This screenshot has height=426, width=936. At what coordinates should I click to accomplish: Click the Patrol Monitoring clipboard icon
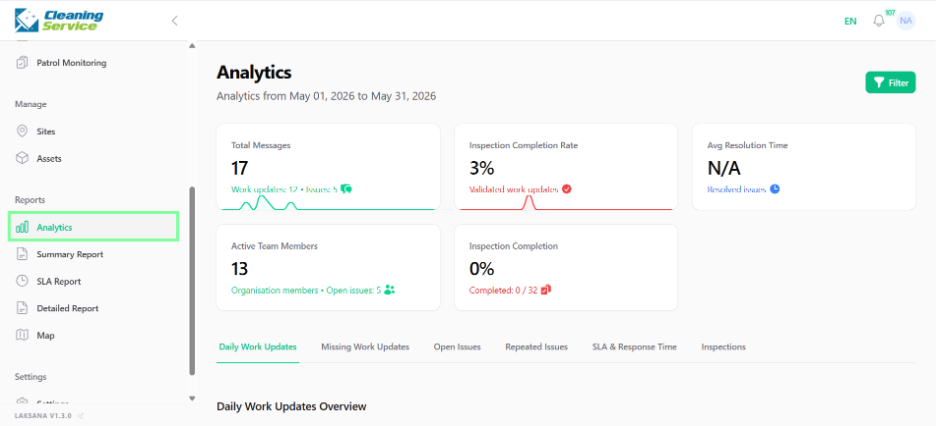[x=22, y=62]
